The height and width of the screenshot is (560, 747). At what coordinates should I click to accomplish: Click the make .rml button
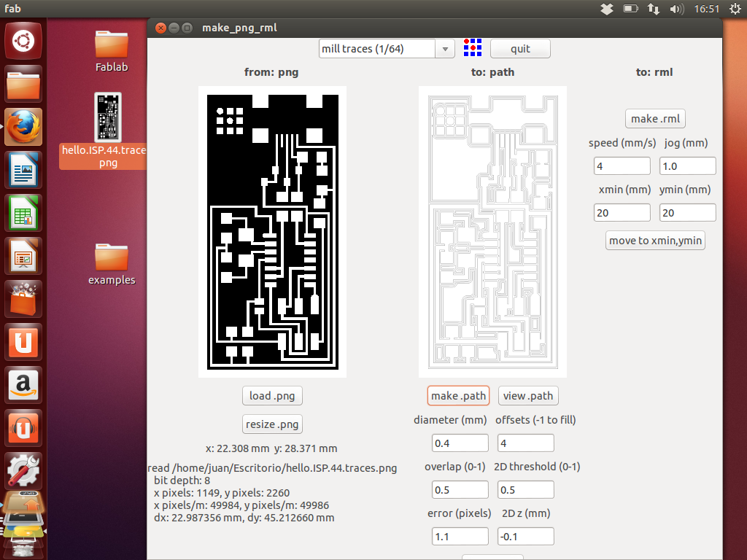click(655, 119)
